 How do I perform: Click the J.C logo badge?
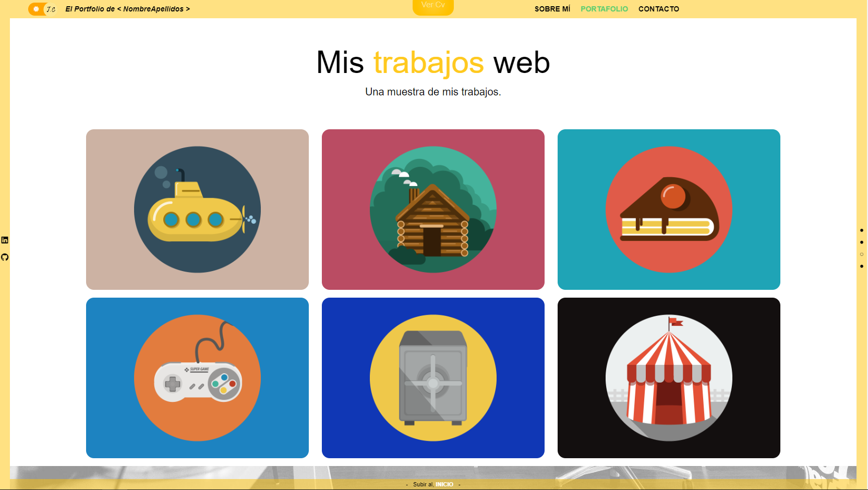51,9
